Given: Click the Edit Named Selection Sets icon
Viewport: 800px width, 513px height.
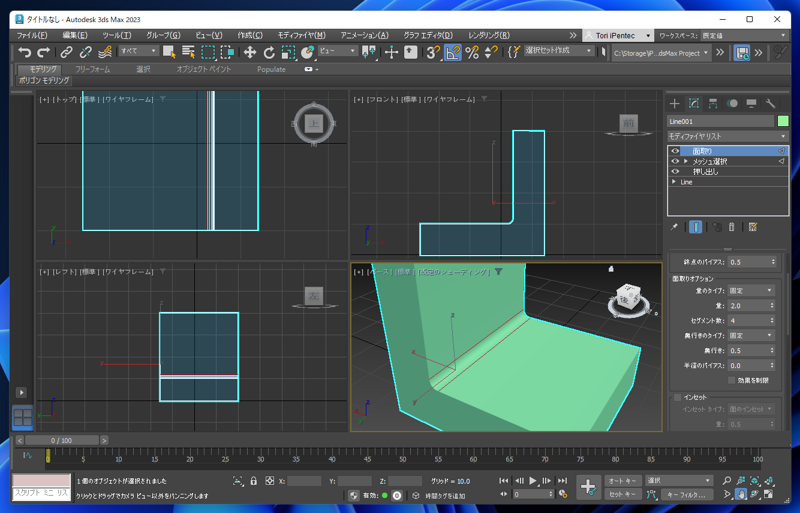Looking at the screenshot, I should pos(514,52).
